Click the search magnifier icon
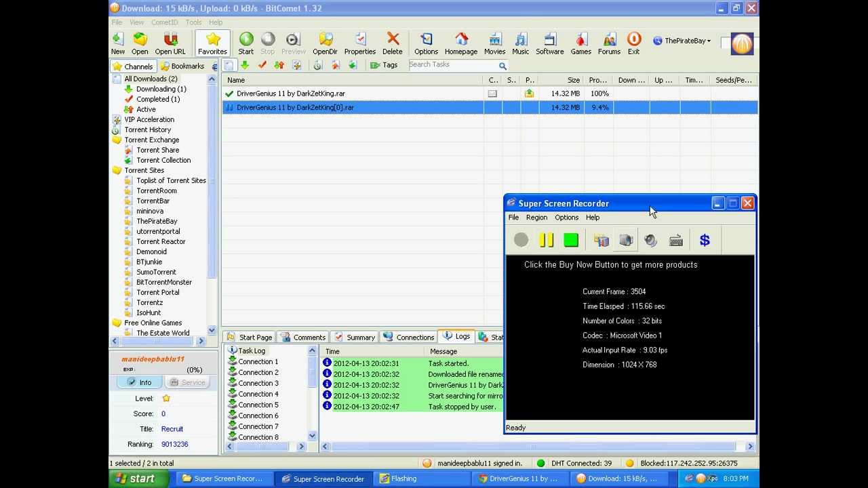This screenshot has height=488, width=868. [x=502, y=66]
